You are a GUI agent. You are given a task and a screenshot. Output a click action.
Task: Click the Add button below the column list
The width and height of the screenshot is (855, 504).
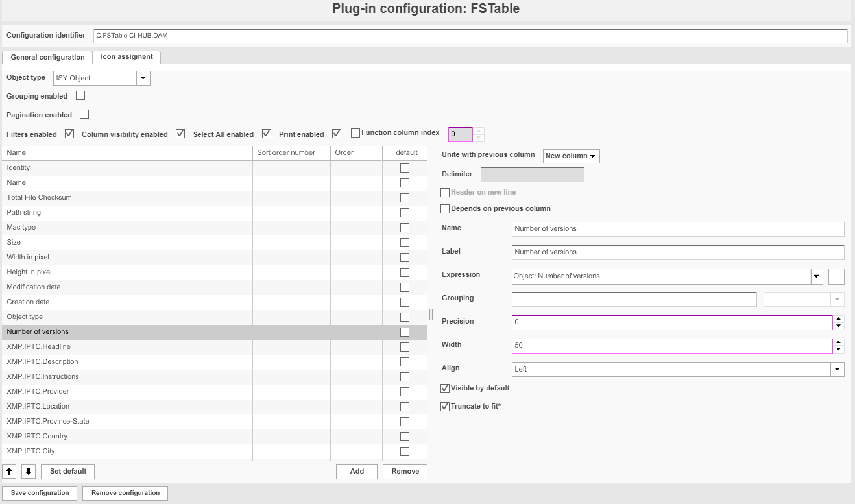[356, 472]
